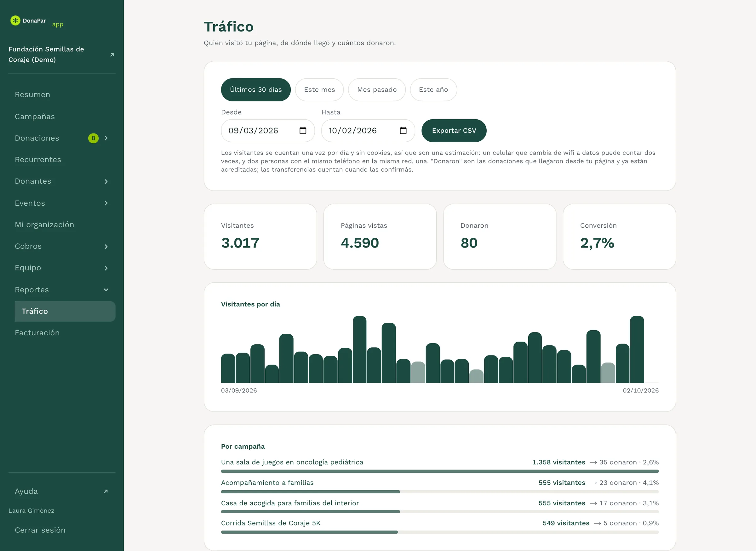Go to Resumen in sidebar
This screenshot has width=756, height=551.
coord(32,95)
